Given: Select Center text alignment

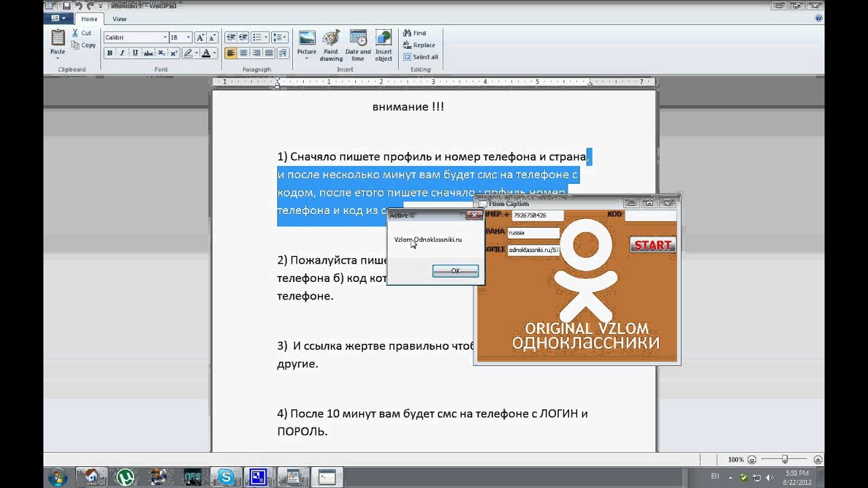Looking at the screenshot, I should 243,53.
